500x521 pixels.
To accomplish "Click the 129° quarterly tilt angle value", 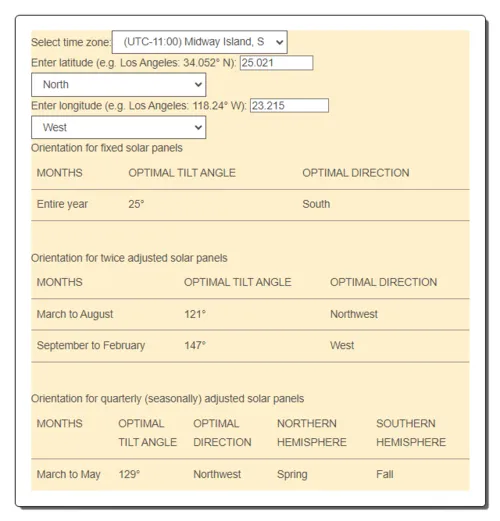I will [x=129, y=474].
